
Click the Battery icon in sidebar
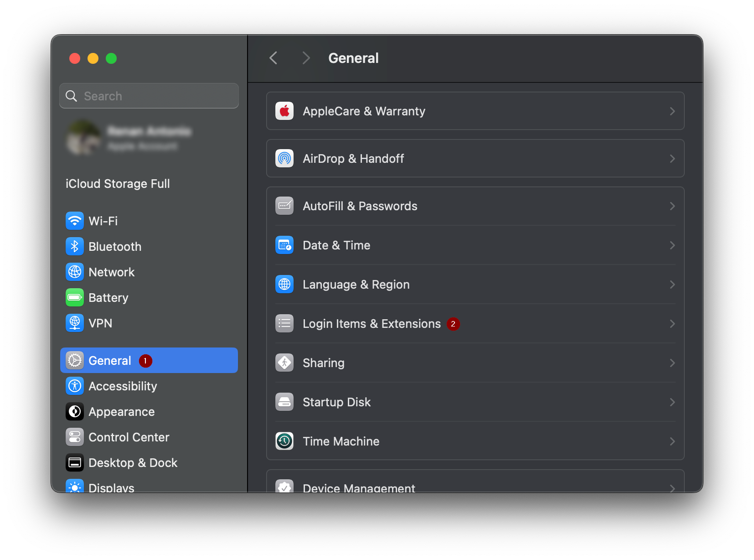click(x=75, y=298)
